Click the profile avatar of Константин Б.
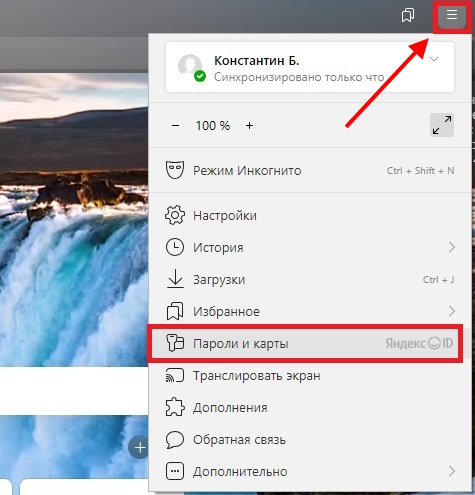The height and width of the screenshot is (495, 475). pyautogui.click(x=190, y=65)
